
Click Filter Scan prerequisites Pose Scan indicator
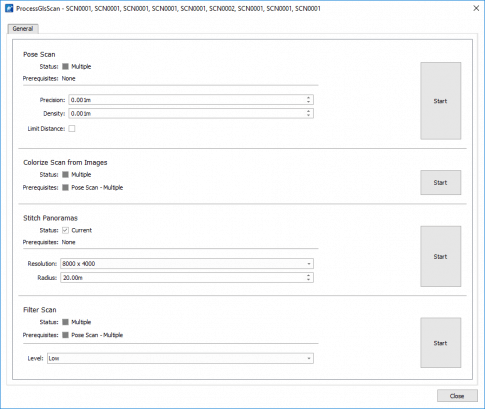(65, 335)
